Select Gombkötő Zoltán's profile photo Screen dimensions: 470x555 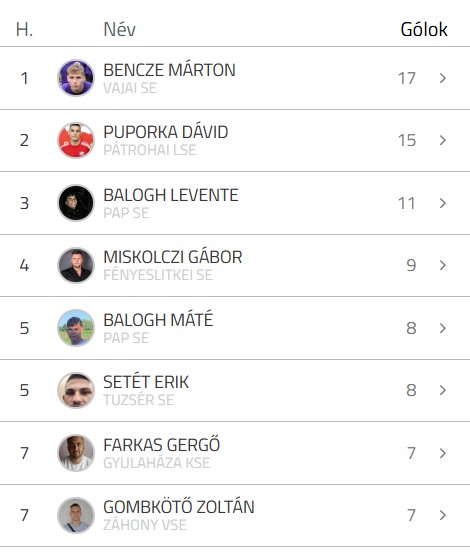tap(76, 515)
